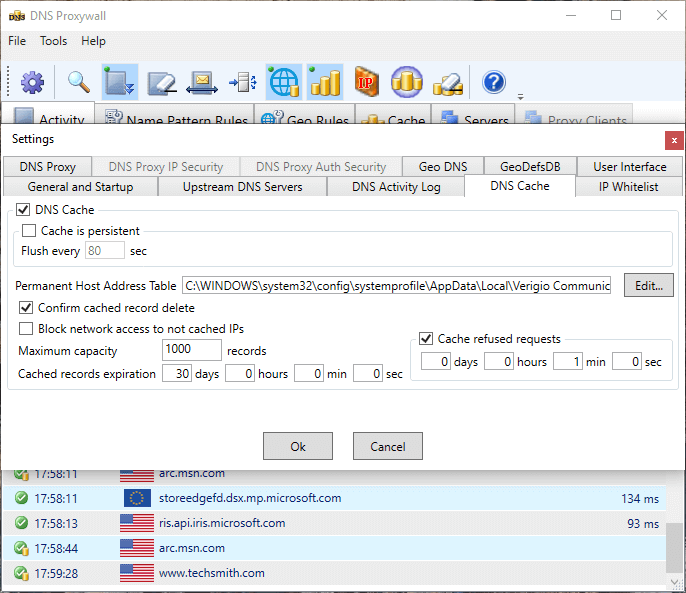Click Edit... for Permanent Host Address Table
686x593 pixels.
[x=649, y=285]
